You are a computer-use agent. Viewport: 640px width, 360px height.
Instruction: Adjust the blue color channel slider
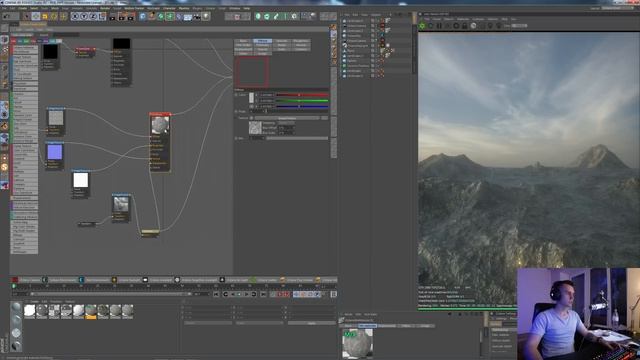pyautogui.click(x=302, y=106)
